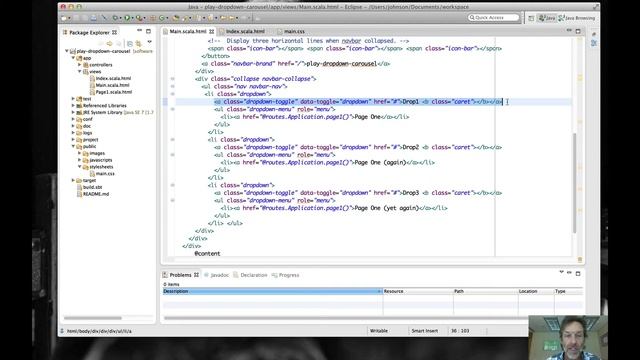The height and width of the screenshot is (360, 640).
Task: Click the Open Perspective icon
Action: pos(531,18)
